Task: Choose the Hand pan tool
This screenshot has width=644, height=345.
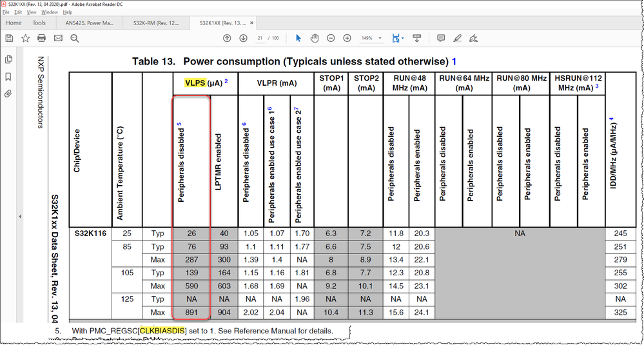Action: point(315,38)
